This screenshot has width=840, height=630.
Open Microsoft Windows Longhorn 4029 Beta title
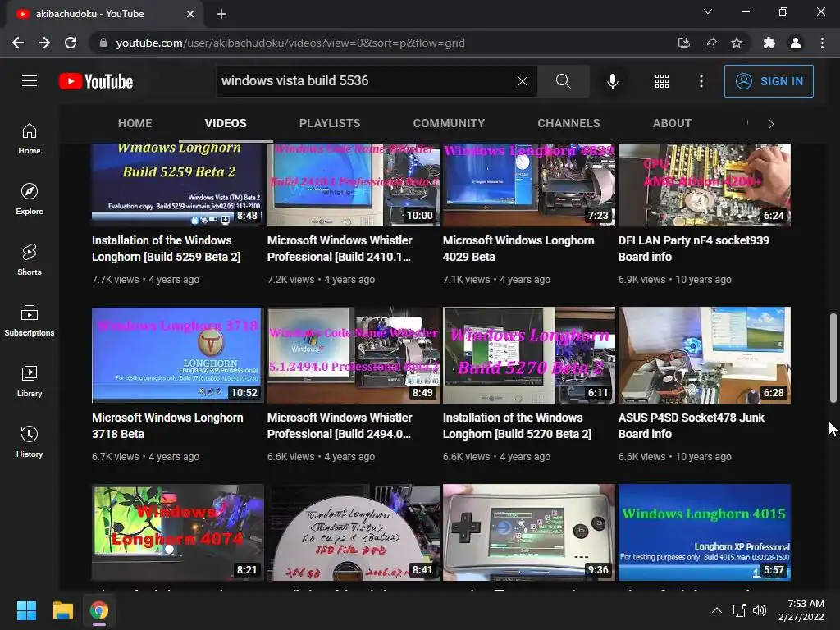(x=518, y=249)
